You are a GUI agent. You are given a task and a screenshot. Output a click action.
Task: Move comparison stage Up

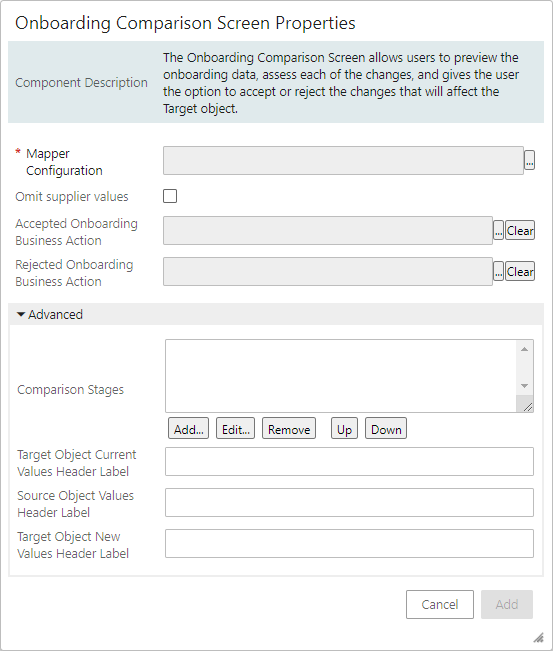pos(344,429)
